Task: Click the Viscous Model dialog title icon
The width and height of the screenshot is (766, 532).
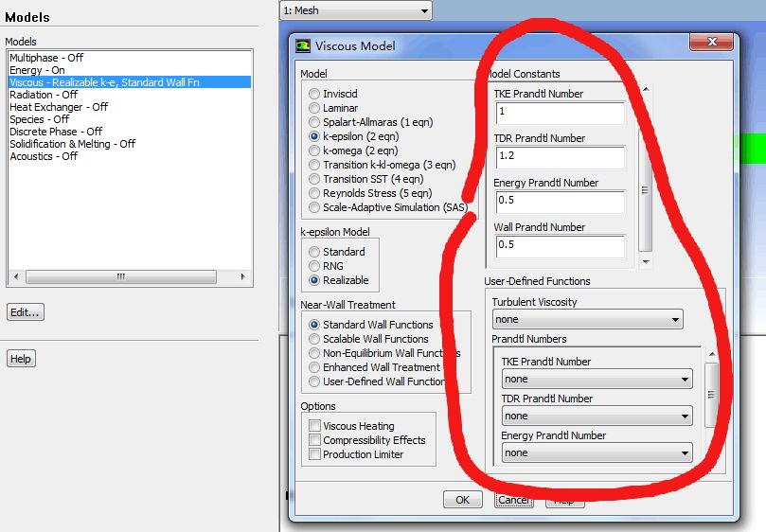Action: [x=303, y=45]
